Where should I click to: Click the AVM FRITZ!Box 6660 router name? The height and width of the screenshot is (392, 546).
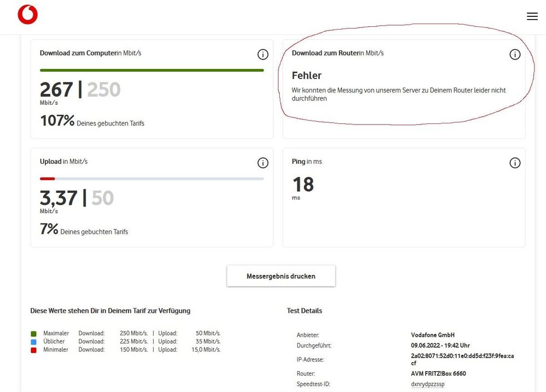(x=438, y=373)
